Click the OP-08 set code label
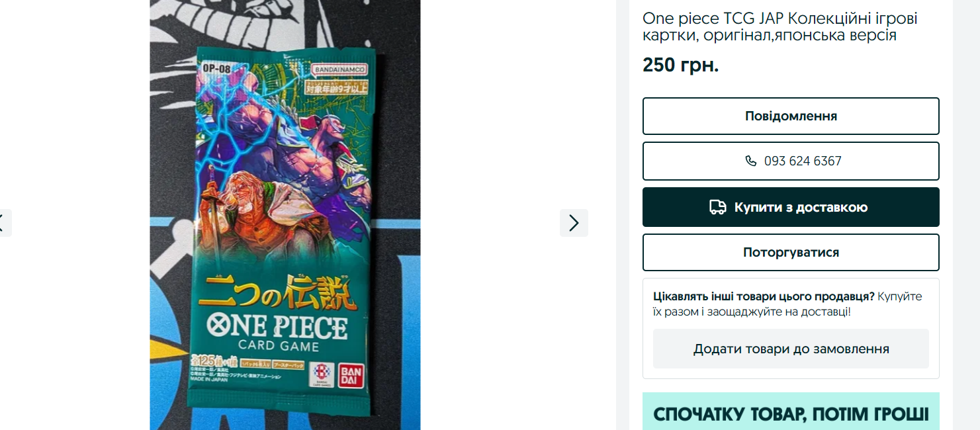980x430 pixels. (216, 69)
